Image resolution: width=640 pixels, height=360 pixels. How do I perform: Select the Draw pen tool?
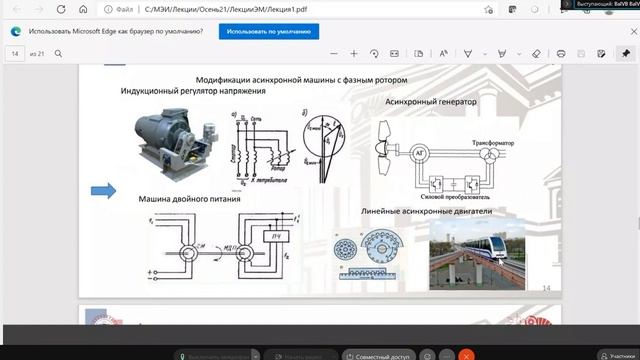[468, 53]
